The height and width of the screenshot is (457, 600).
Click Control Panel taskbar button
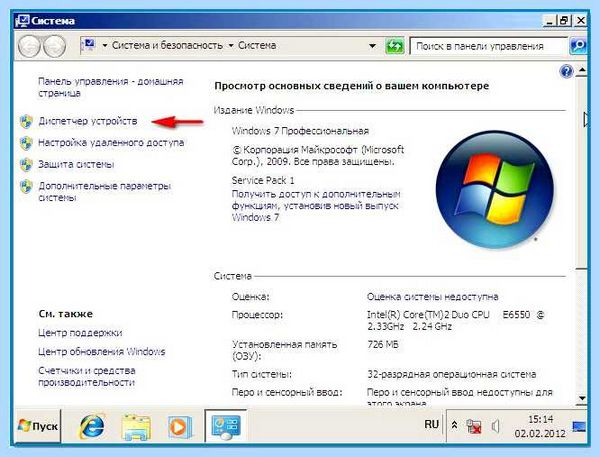[226, 426]
